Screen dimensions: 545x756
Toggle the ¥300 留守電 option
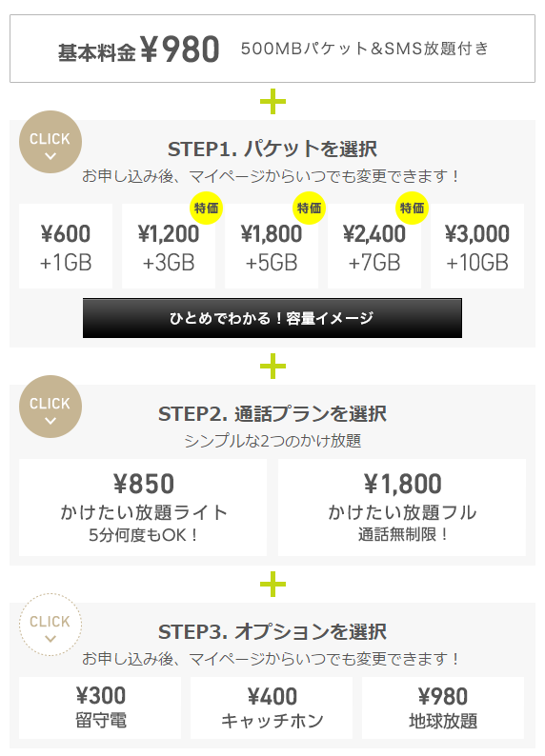[x=100, y=707]
